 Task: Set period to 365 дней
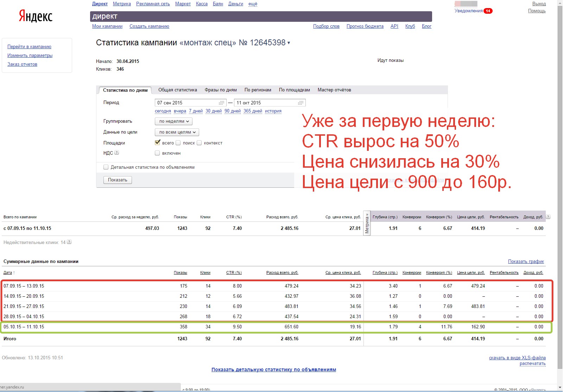(x=253, y=111)
